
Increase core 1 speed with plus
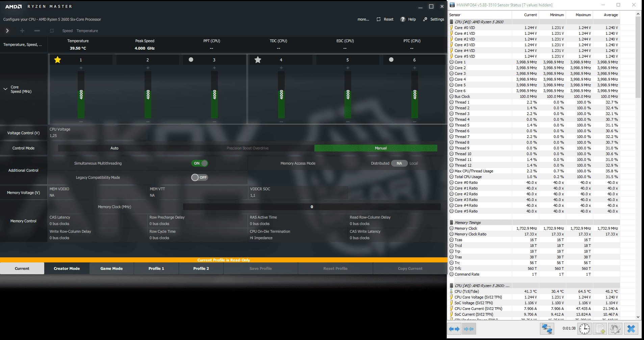pos(81,68)
